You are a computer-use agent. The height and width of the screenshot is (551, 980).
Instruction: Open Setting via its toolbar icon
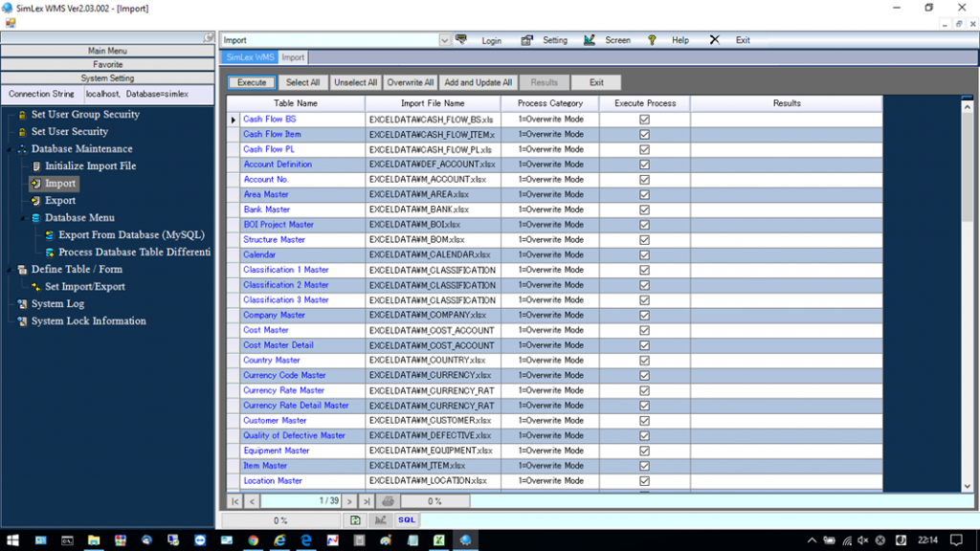[x=525, y=39]
